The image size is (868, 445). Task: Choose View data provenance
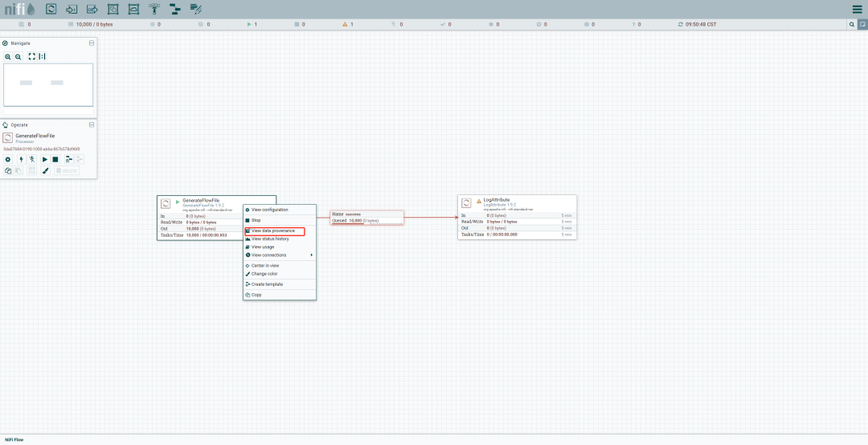280,231
